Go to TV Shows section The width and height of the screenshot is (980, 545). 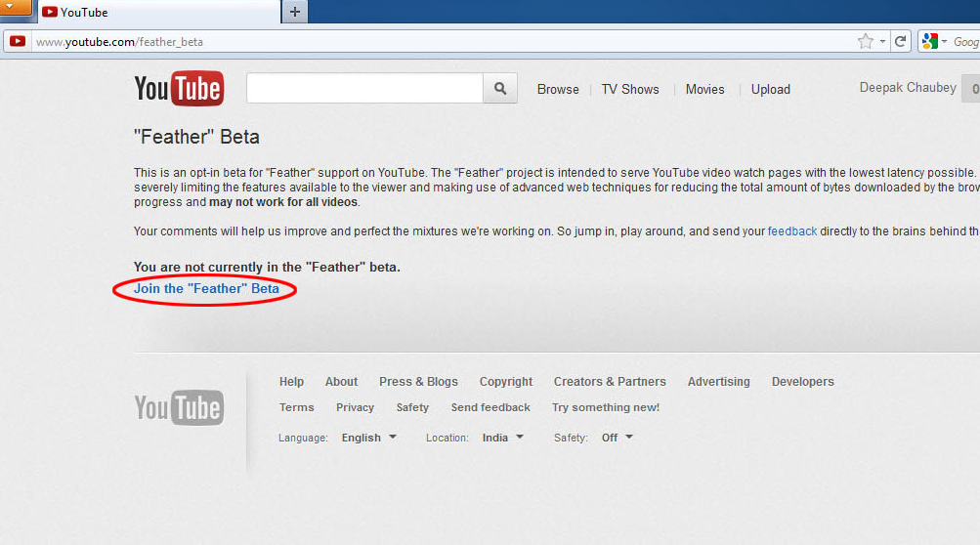click(x=630, y=90)
